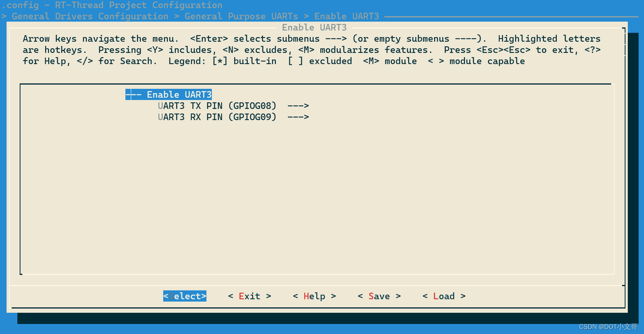Click the submenu arrow after UART3 TX PIN

point(298,106)
